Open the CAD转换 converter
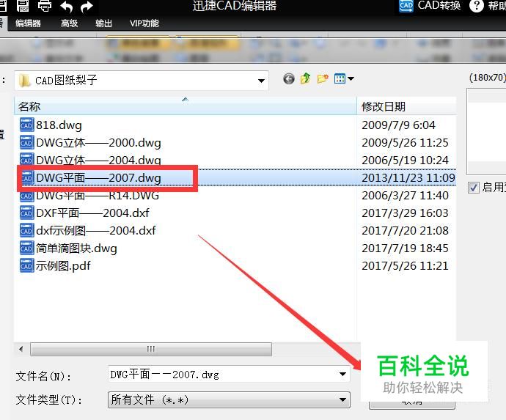Viewport: 506px width, 420px height. point(430,5)
